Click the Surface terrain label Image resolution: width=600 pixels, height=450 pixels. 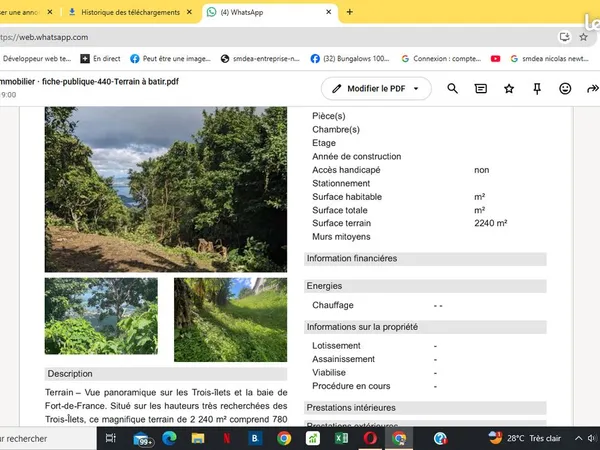[x=341, y=223]
